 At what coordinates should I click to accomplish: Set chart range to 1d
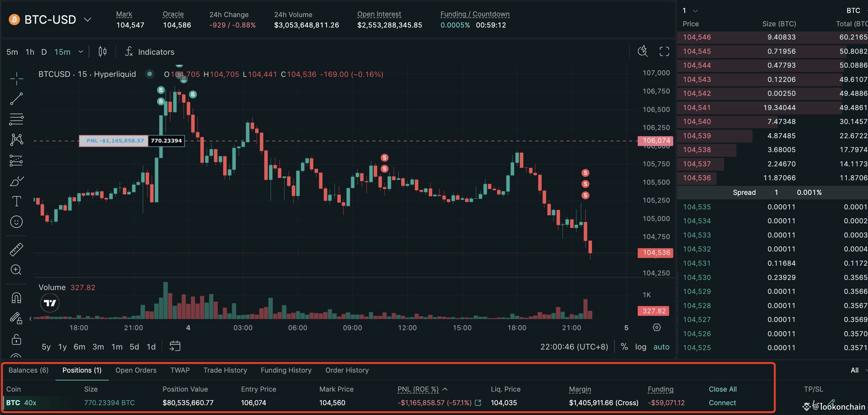[151, 347]
